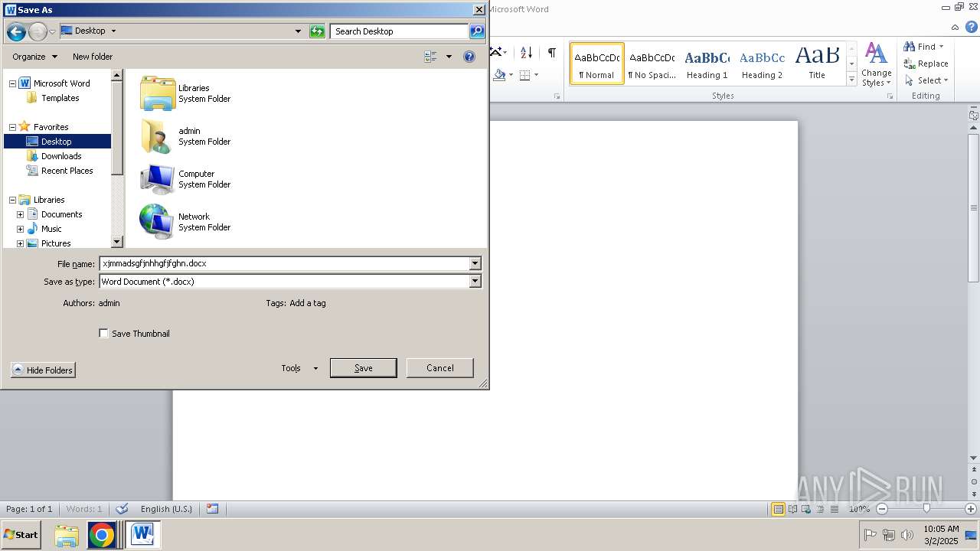Viewport: 980px width, 551px height.
Task: Click the zoom in plus button
Action: point(972,509)
